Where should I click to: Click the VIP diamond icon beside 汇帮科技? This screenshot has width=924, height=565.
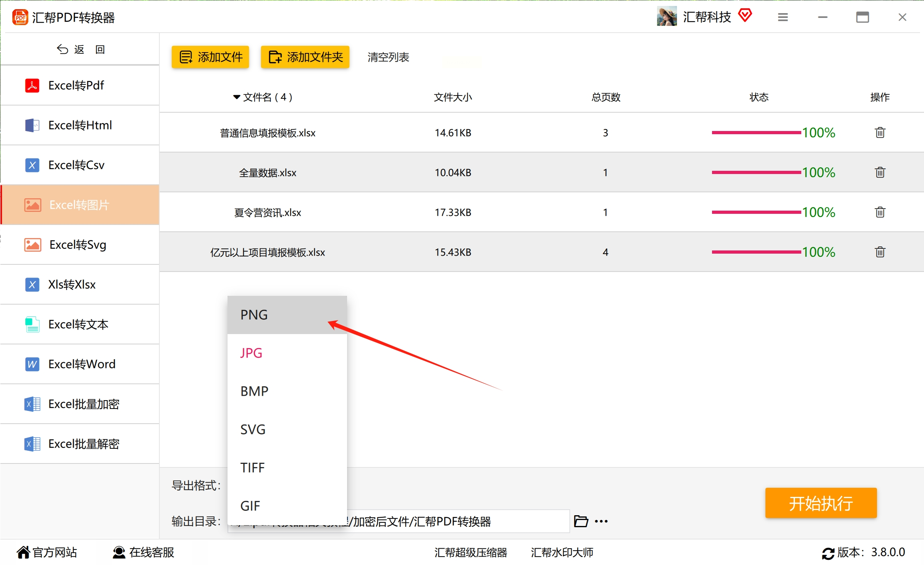tap(745, 16)
